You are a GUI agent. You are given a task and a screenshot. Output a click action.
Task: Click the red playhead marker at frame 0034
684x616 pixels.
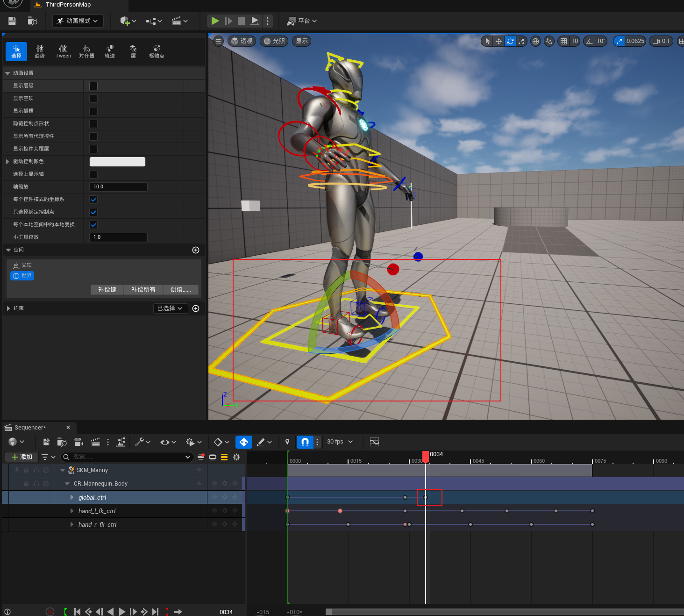click(426, 456)
